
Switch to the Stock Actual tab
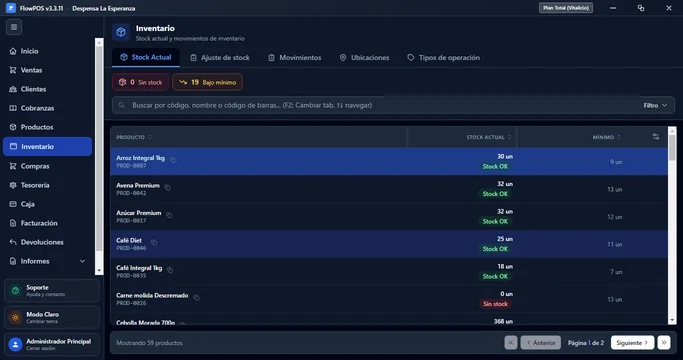[145, 58]
